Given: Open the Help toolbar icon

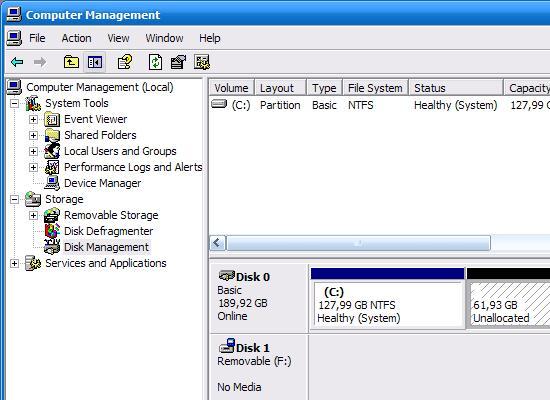Looking at the screenshot, I should [125, 62].
